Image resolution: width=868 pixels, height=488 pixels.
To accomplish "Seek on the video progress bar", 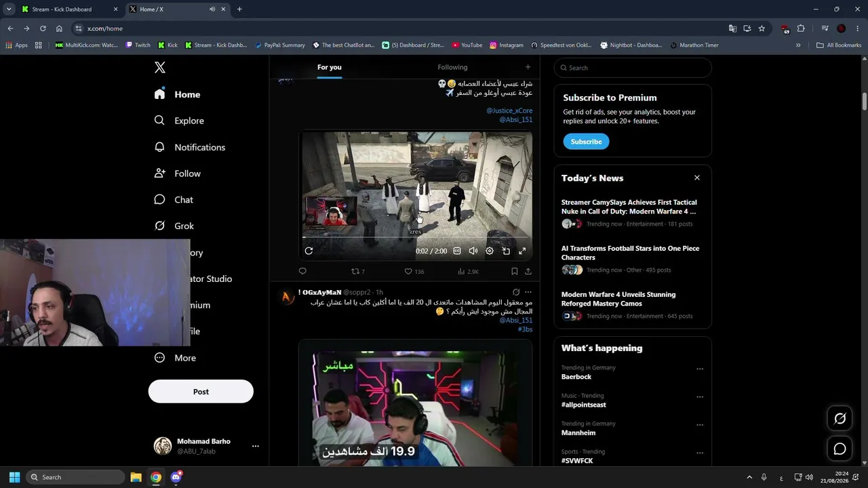I will 416,238.
